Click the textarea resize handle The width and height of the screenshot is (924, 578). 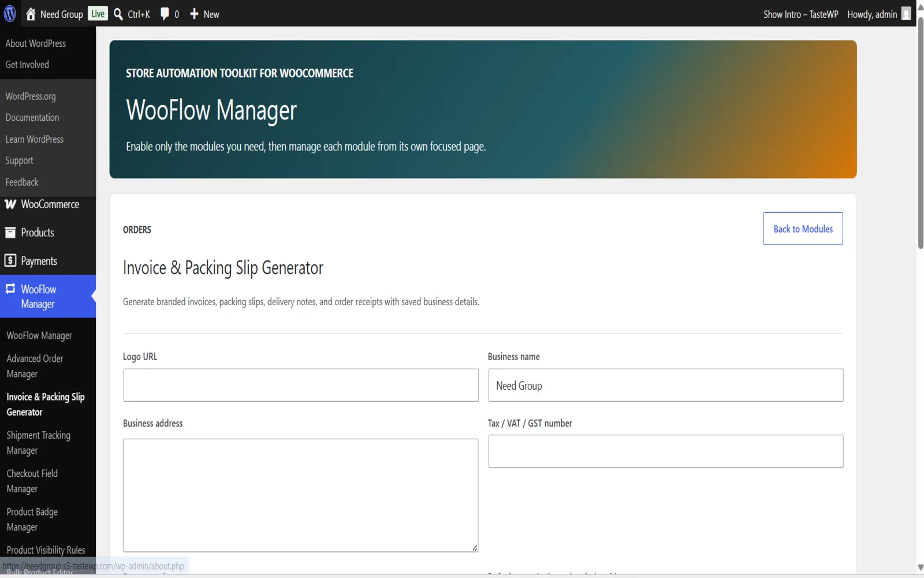475,548
